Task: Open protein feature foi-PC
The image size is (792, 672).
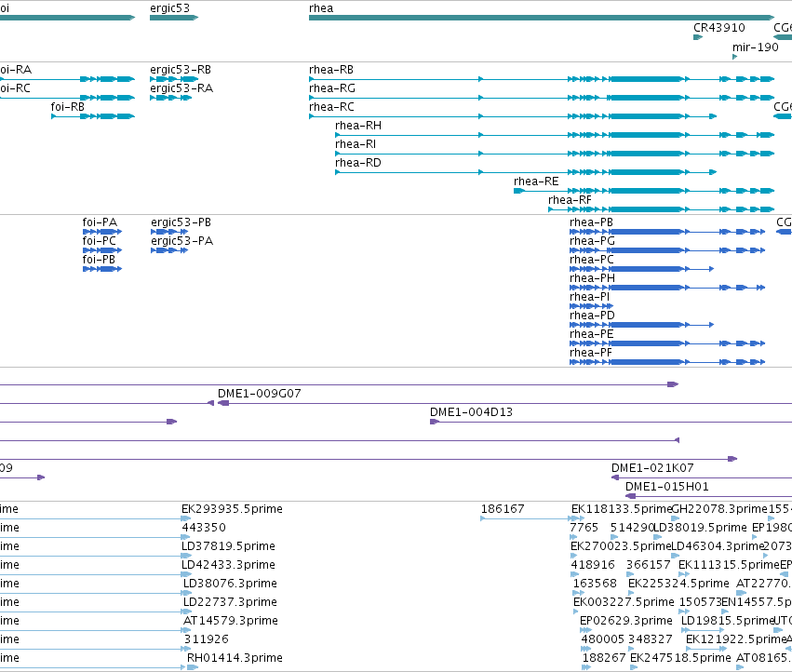Action: (x=102, y=250)
